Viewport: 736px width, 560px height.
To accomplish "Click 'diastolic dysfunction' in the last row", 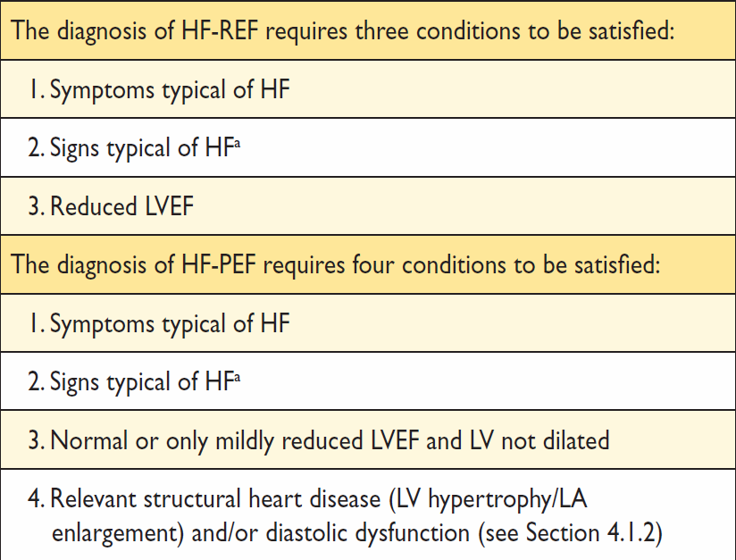I will coord(367,533).
